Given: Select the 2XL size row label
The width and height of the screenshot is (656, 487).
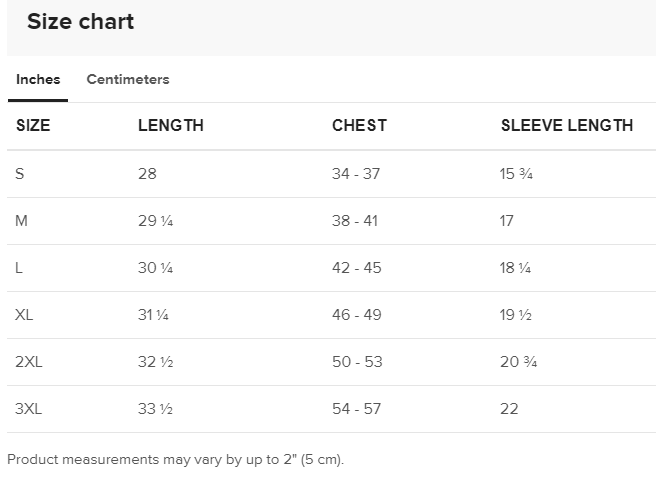Looking at the screenshot, I should [x=29, y=362].
